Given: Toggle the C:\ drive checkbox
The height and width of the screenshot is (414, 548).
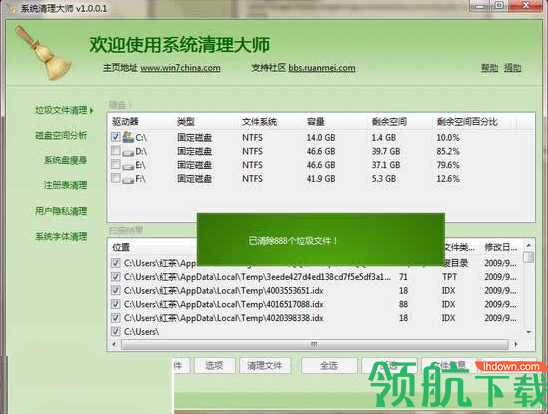Looking at the screenshot, I should click(116, 137).
